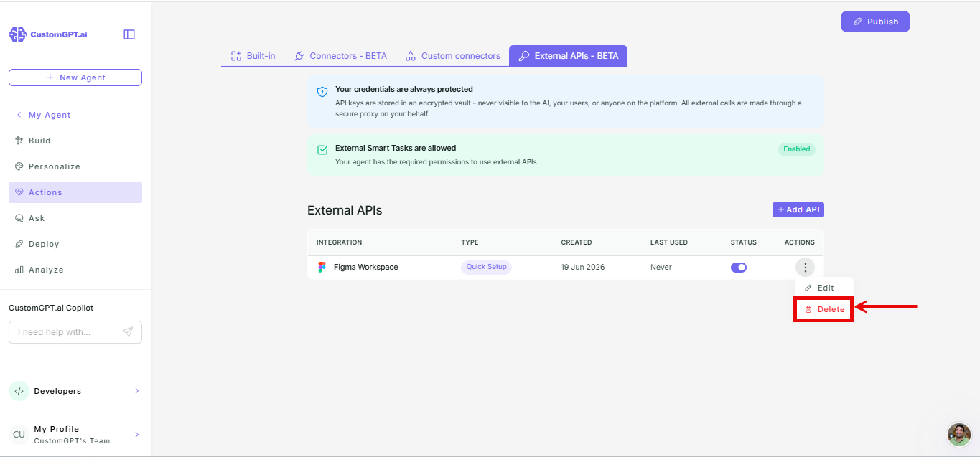Select Actions in sidebar
The width and height of the screenshot is (980, 457).
pyautogui.click(x=75, y=192)
